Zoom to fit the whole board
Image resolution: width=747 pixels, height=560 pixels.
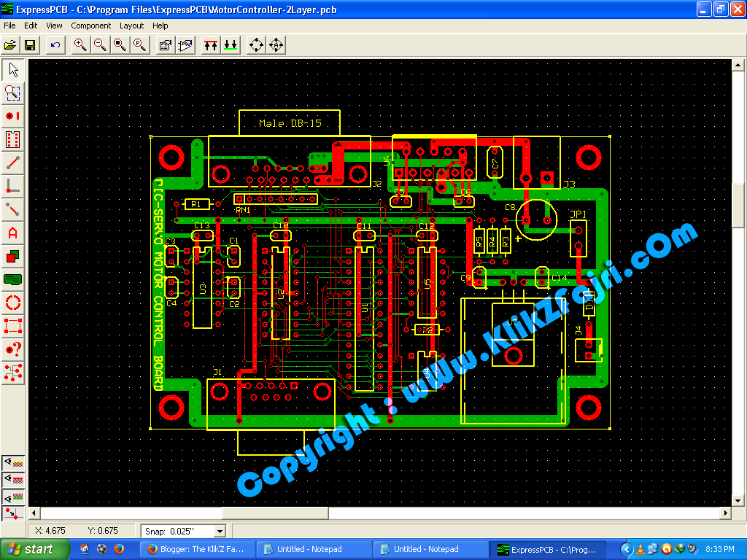click(120, 45)
